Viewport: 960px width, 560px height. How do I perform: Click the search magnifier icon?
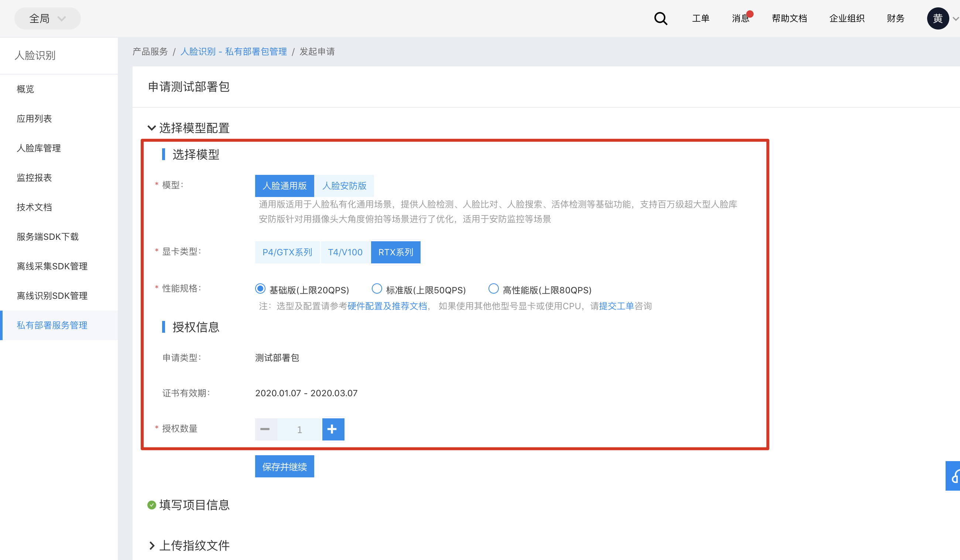(x=661, y=18)
